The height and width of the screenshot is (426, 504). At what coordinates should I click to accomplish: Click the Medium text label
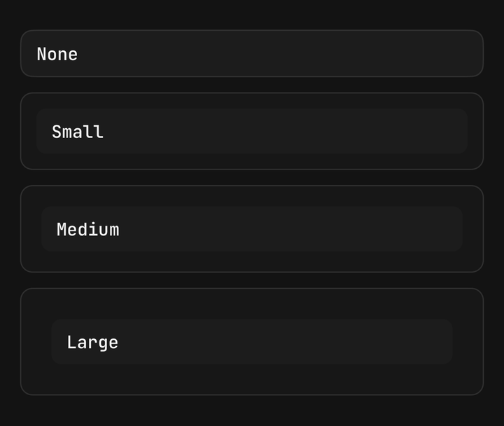87,229
